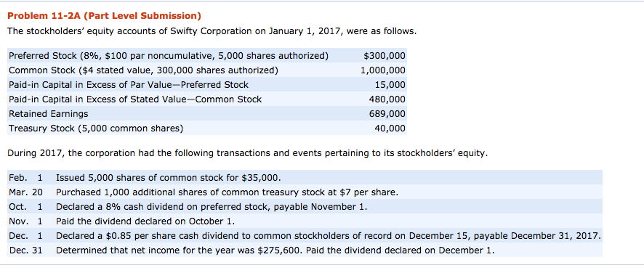This screenshot has height=265, width=644.
Task: Click the Swifty Corporation intro sentence
Action: click(212, 31)
